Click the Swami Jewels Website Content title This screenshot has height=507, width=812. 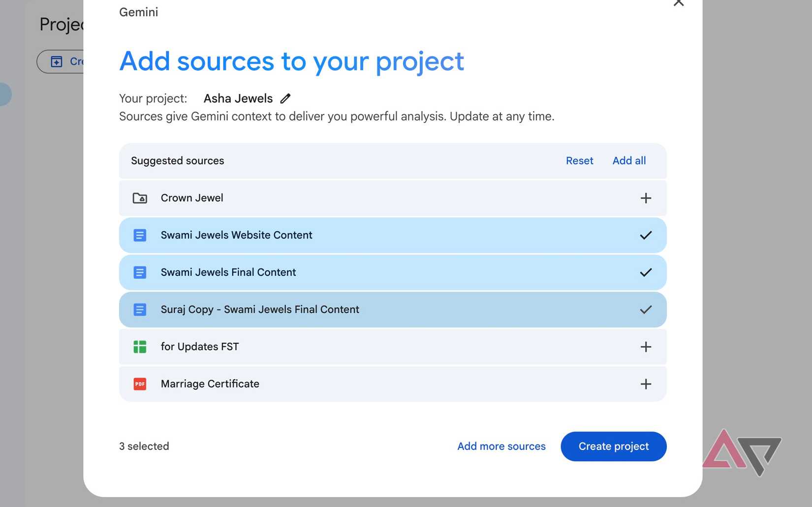[236, 235]
